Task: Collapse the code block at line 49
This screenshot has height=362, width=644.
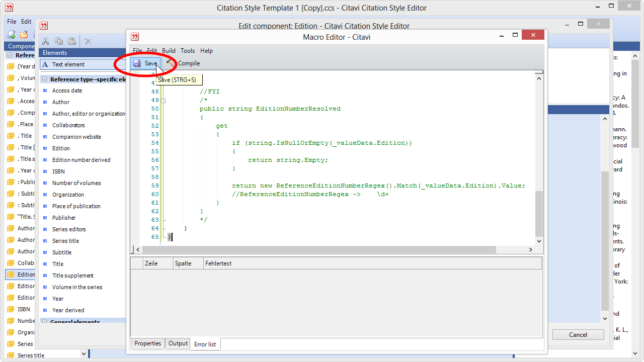Action: pos(163,100)
